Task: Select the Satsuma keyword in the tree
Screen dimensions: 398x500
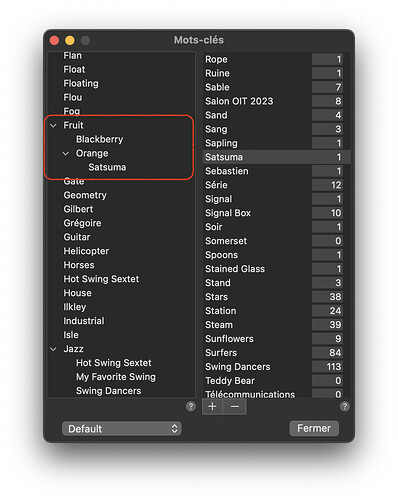Action: tap(107, 167)
